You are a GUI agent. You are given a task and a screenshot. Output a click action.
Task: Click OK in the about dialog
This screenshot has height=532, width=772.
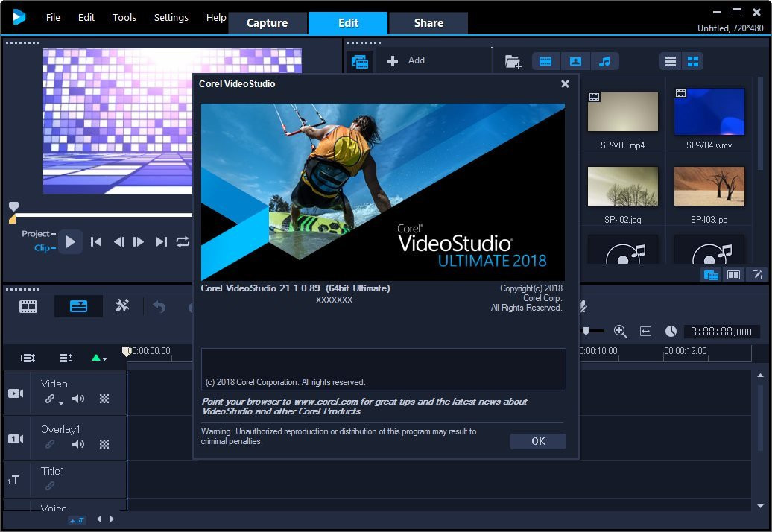pyautogui.click(x=538, y=441)
